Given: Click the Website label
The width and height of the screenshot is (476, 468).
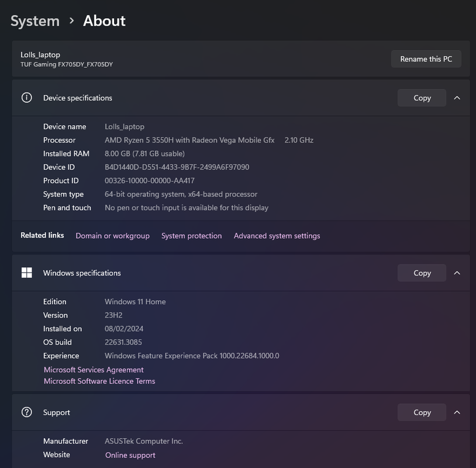Looking at the screenshot, I should click(57, 455).
